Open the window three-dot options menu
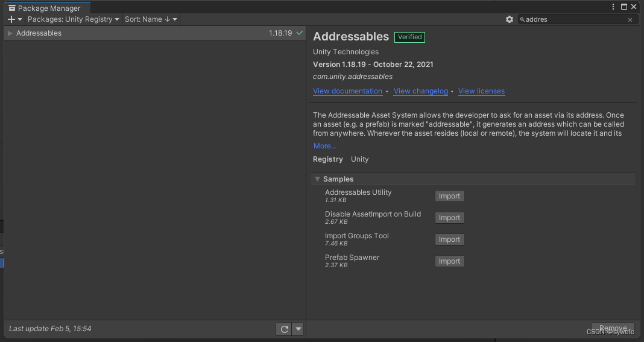This screenshot has height=342, width=644. click(x=613, y=7)
